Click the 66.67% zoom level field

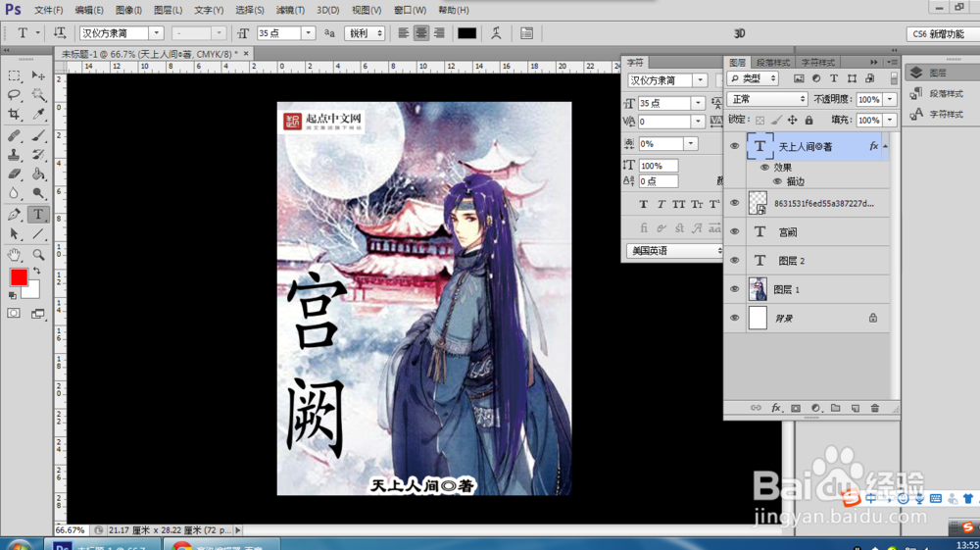tap(71, 530)
